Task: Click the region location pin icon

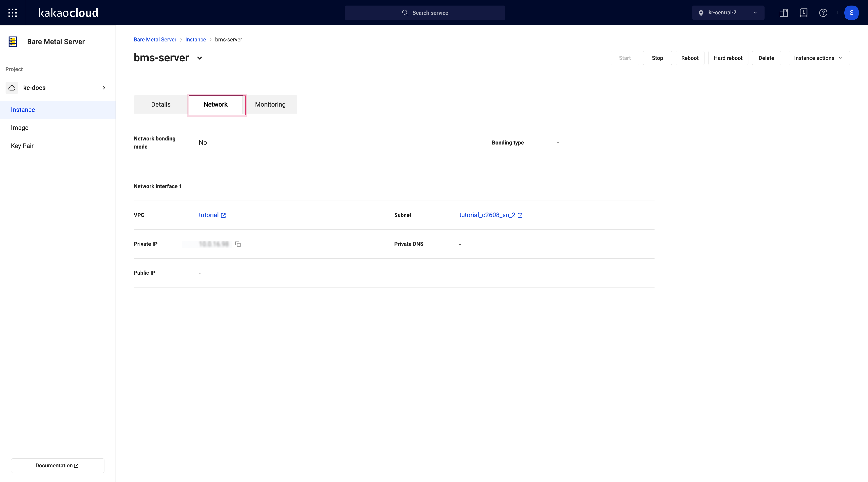Action: tap(701, 13)
